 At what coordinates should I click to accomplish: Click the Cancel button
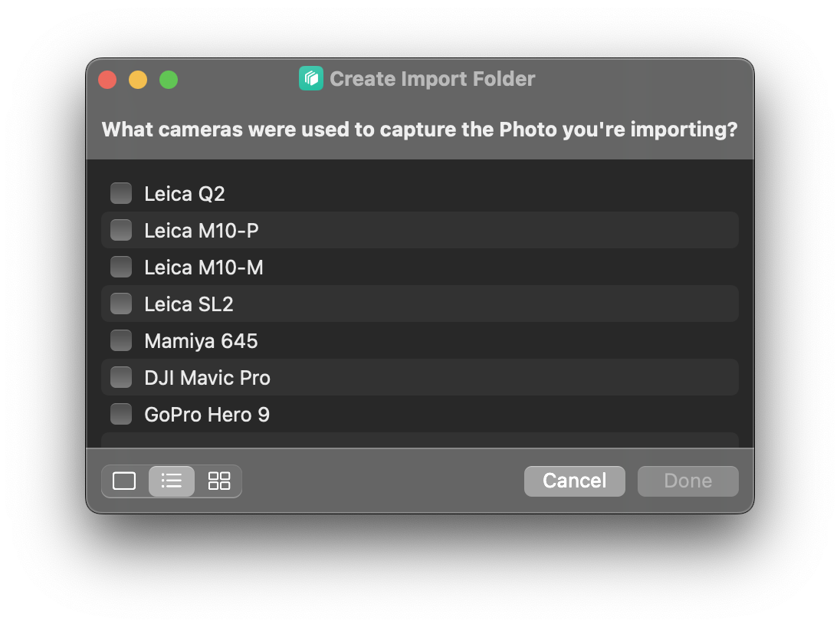(574, 481)
